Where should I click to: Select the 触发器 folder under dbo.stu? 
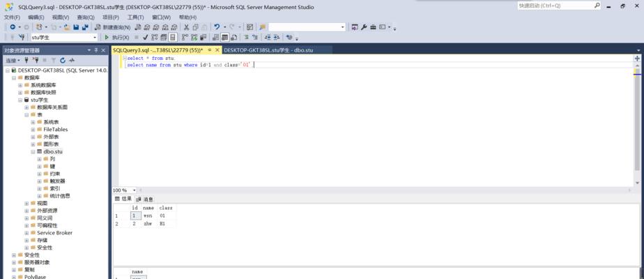[x=57, y=181]
